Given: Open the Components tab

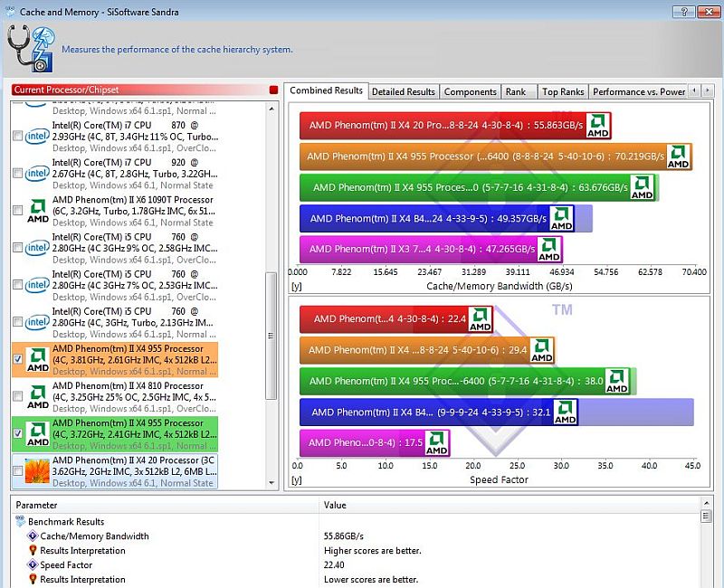Looking at the screenshot, I should (470, 92).
